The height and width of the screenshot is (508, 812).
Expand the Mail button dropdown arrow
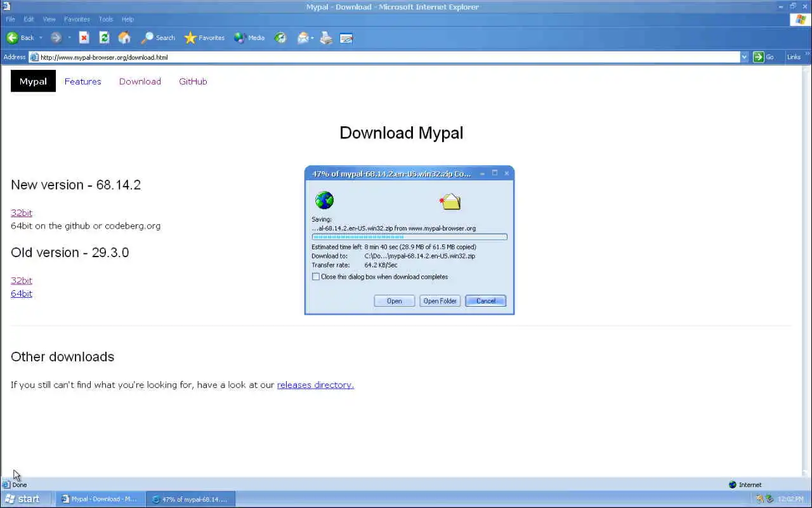[x=313, y=38]
